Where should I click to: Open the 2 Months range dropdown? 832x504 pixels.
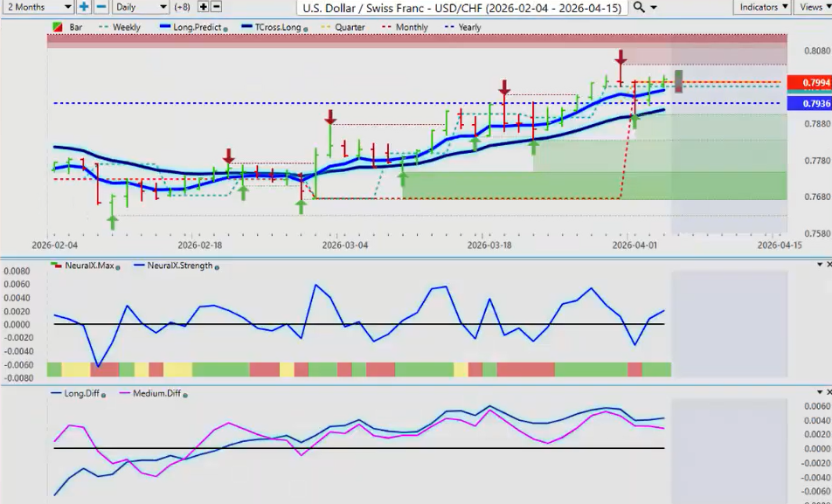point(38,7)
